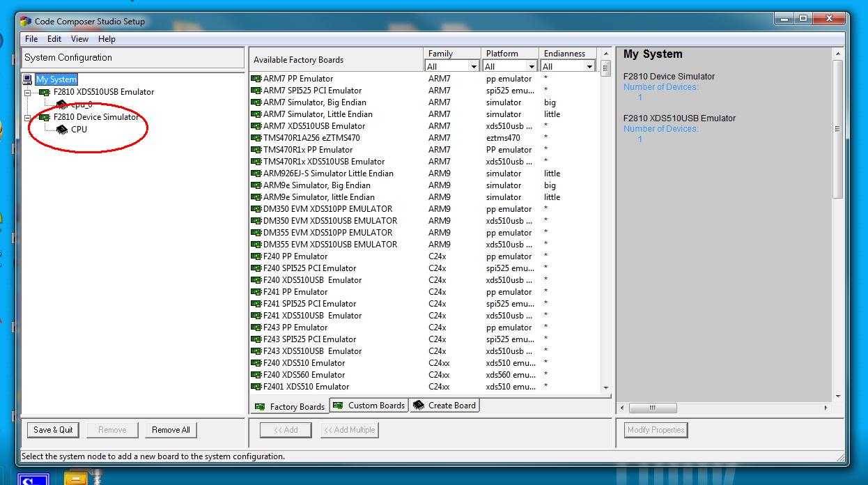868x485 pixels.
Task: Open the Platform filter dropdown
Action: [x=532, y=66]
